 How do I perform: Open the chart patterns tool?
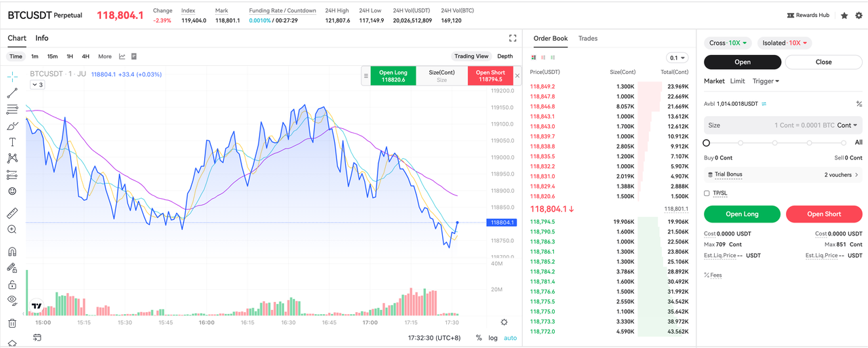(x=12, y=158)
